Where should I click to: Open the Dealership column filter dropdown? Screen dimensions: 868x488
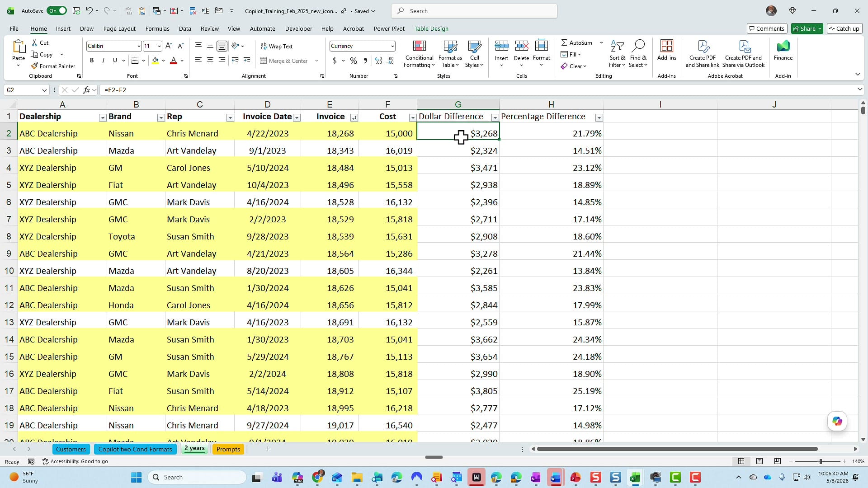point(103,117)
